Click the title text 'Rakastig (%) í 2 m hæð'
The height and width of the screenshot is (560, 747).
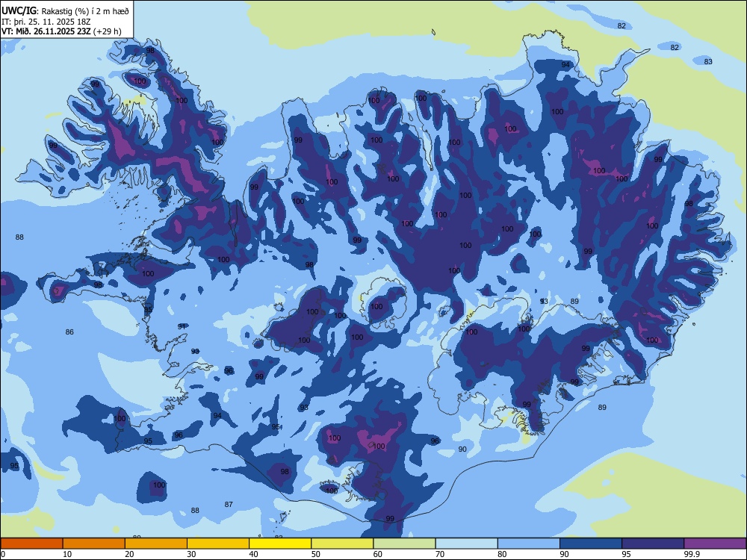86,11
